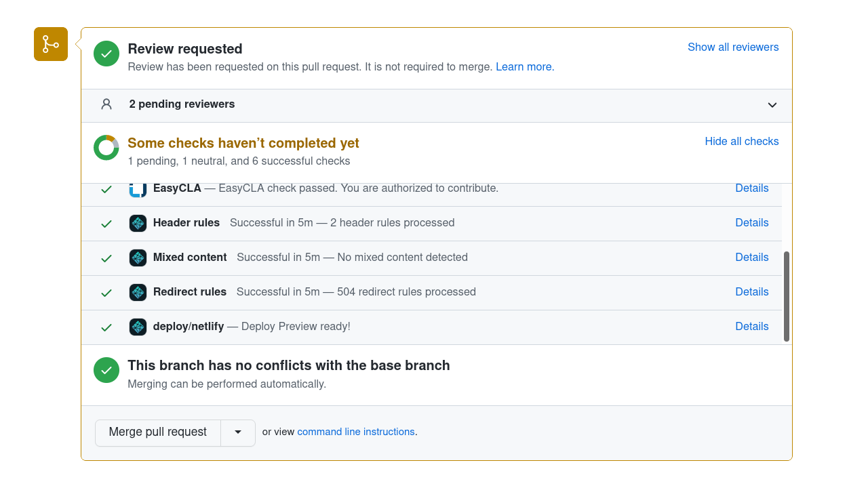Viewport: 868px width, 488px height.
Task: Click the checks list scrollbar
Action: (x=787, y=295)
